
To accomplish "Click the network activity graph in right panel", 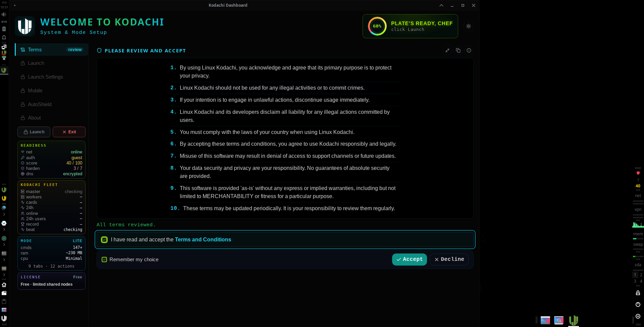I will (x=638, y=224).
